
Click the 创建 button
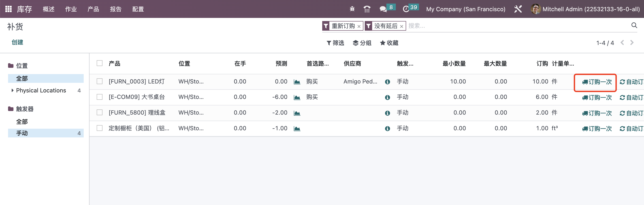point(17,42)
